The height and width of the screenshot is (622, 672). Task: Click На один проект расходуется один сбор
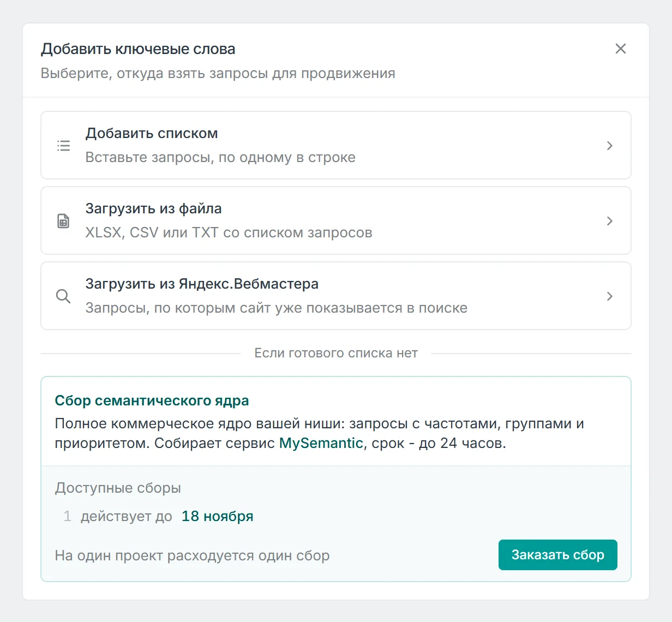click(x=192, y=555)
